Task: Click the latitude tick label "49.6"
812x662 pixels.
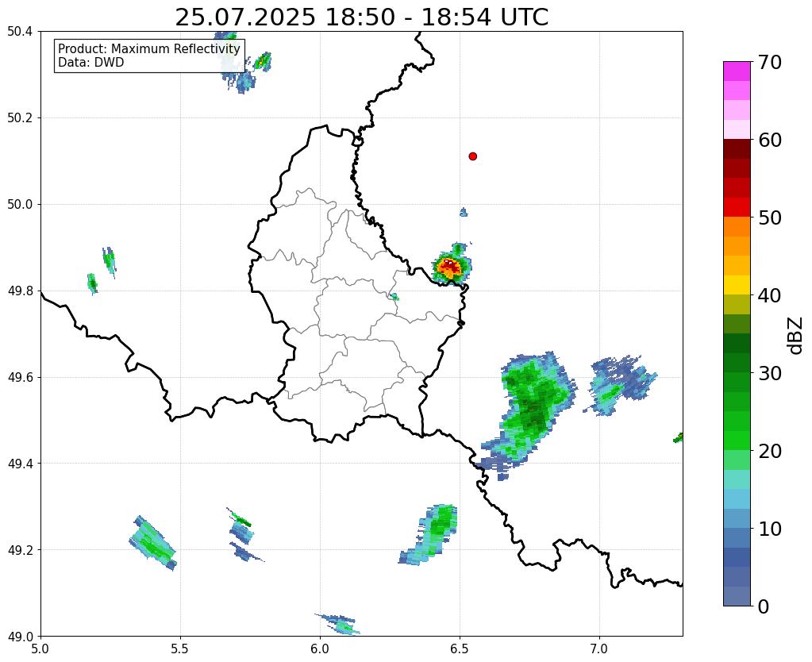Action: tap(20, 378)
